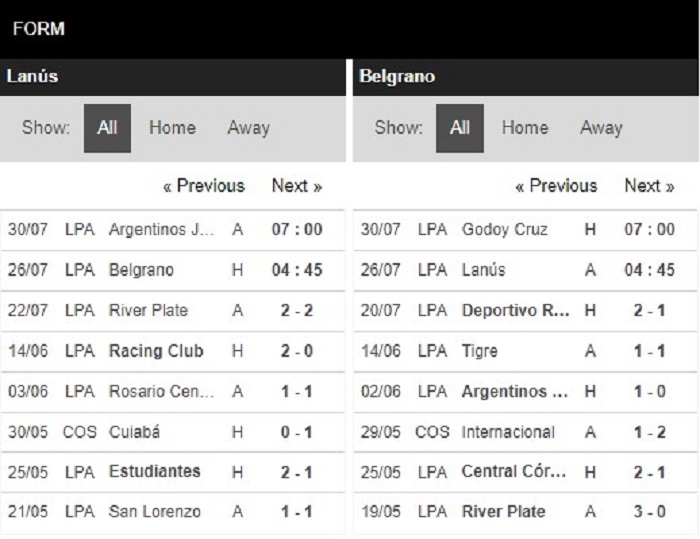Go to Previous matches in Lanús panel

coord(204,186)
